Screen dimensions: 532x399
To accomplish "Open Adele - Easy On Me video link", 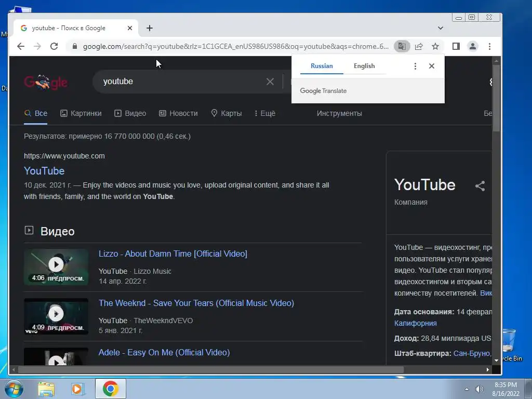I will (164, 353).
